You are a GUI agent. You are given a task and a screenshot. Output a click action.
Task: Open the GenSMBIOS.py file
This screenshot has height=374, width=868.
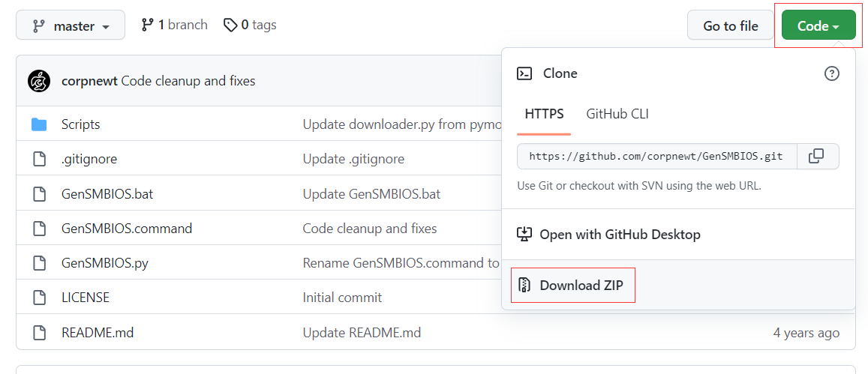[x=104, y=263]
